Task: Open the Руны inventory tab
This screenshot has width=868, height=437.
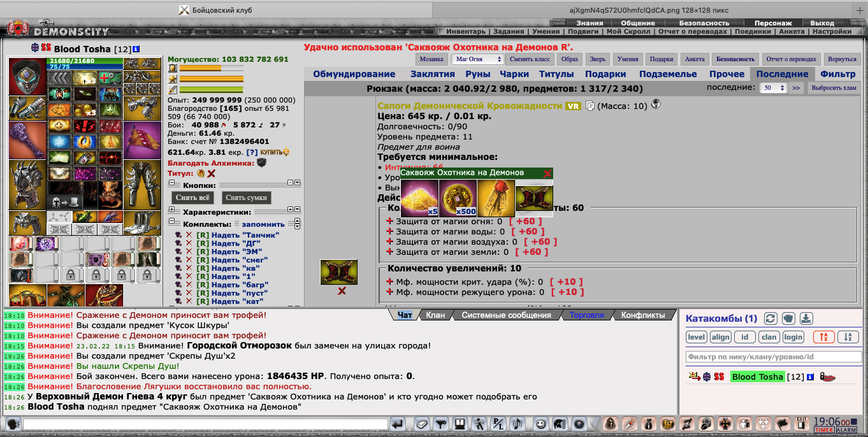Action: 478,74
